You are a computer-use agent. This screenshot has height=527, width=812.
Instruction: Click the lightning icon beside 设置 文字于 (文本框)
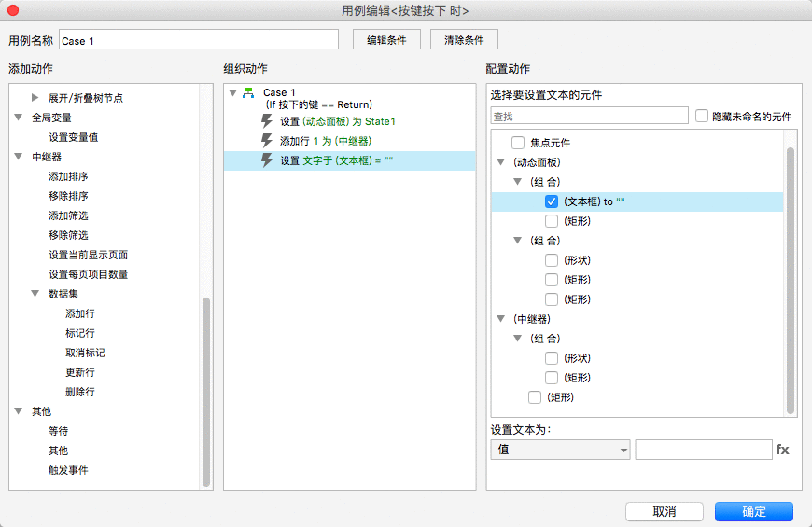point(267,160)
